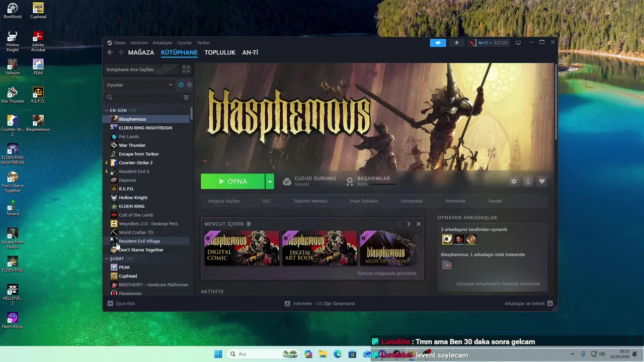This screenshot has width=644, height=362.
Task: Open Tartışmalar link
Action: tap(412, 201)
